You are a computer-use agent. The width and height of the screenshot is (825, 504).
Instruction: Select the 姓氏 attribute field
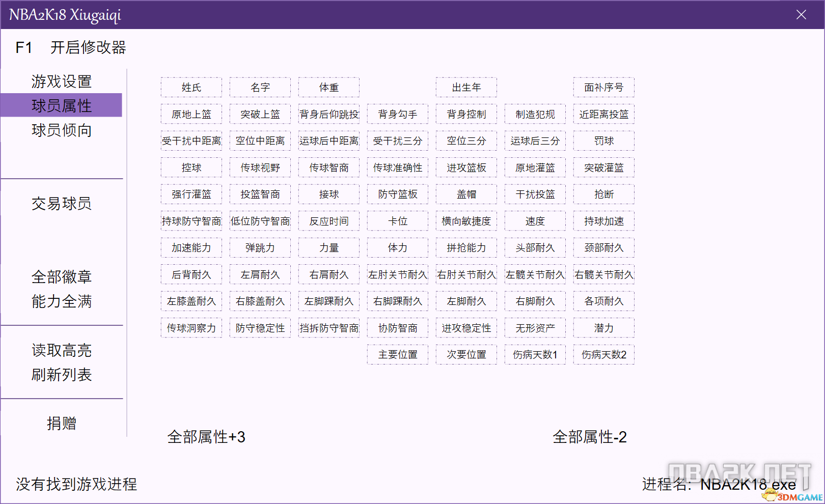[191, 88]
